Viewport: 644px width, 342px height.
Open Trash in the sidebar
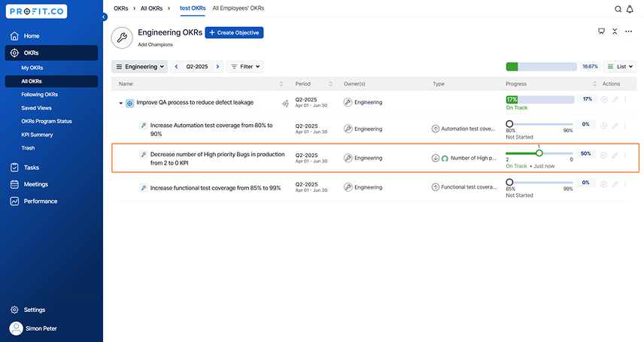pos(28,148)
